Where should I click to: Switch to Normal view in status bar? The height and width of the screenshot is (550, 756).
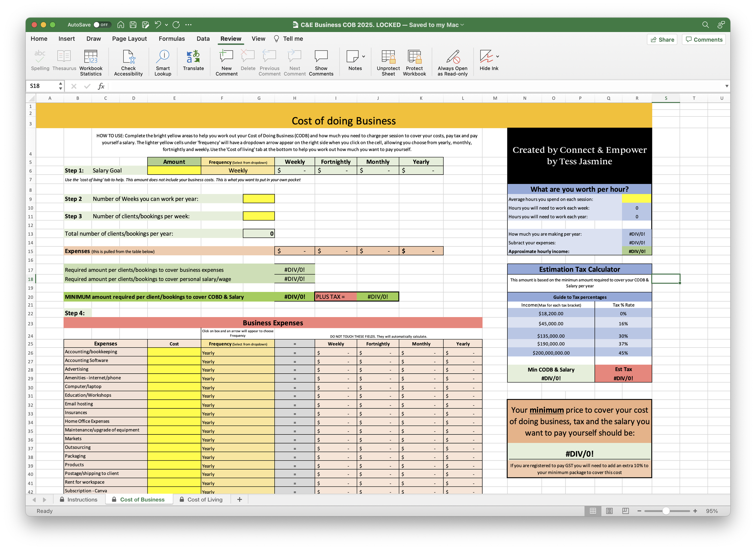(593, 511)
